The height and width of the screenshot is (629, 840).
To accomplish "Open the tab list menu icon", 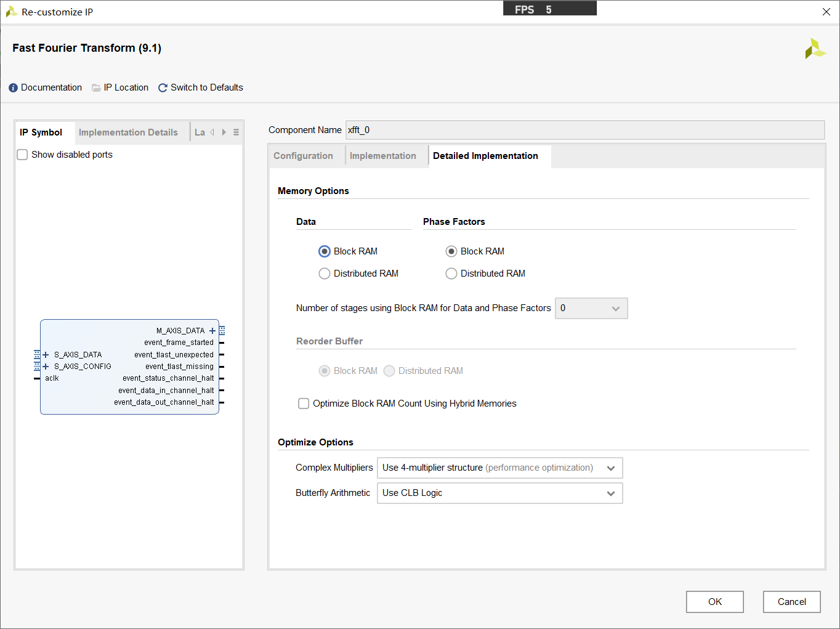I will (236, 132).
